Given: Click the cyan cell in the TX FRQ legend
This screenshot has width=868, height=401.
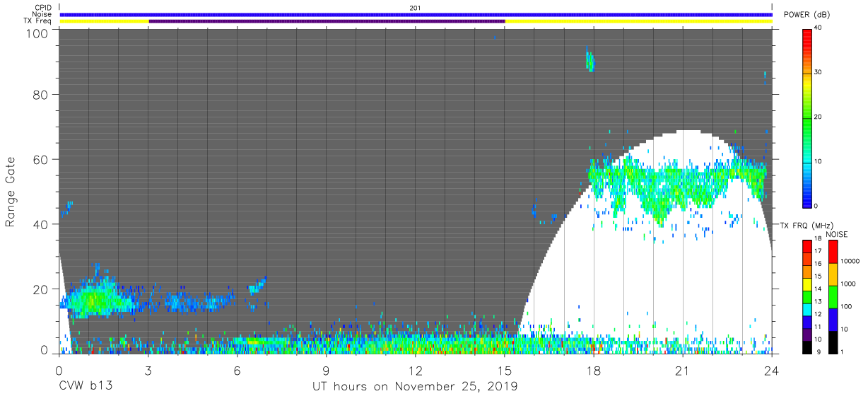Looking at the screenshot, I should (807, 308).
